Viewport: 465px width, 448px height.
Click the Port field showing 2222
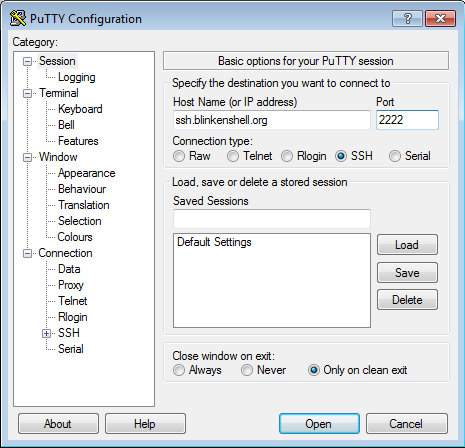407,120
